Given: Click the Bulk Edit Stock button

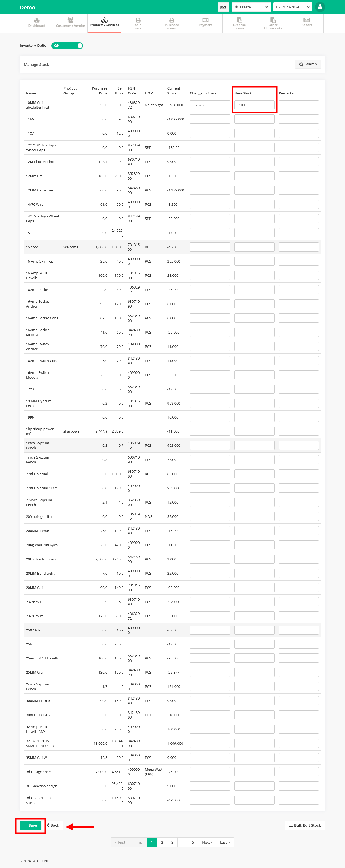Looking at the screenshot, I should (305, 825).
